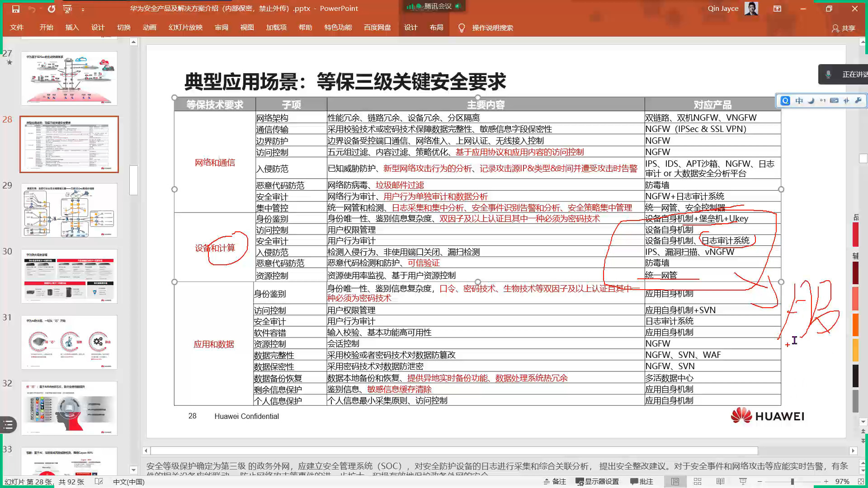Open the 文件 menu
This screenshot has height=488, width=868.
17,28
